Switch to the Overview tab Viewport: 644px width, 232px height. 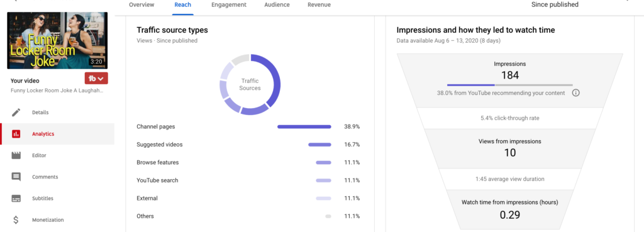coord(142,5)
